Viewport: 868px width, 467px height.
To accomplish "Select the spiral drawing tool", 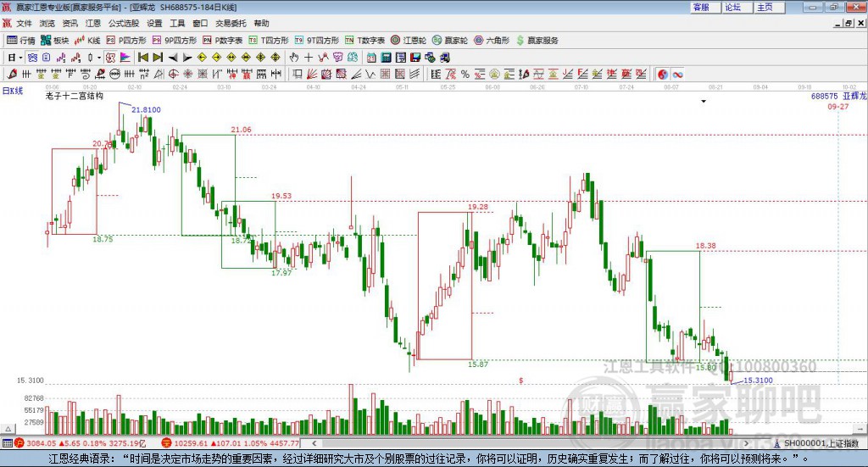I will tap(86, 74).
